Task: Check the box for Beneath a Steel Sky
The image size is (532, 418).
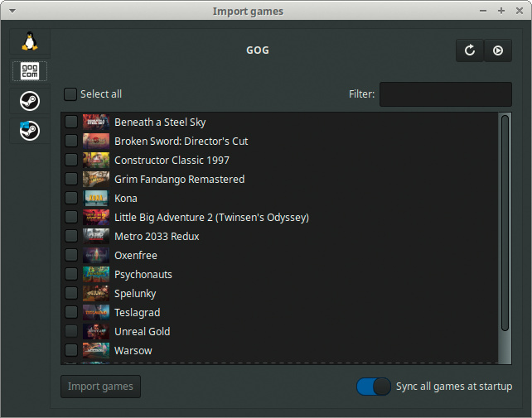Action: pyautogui.click(x=71, y=123)
